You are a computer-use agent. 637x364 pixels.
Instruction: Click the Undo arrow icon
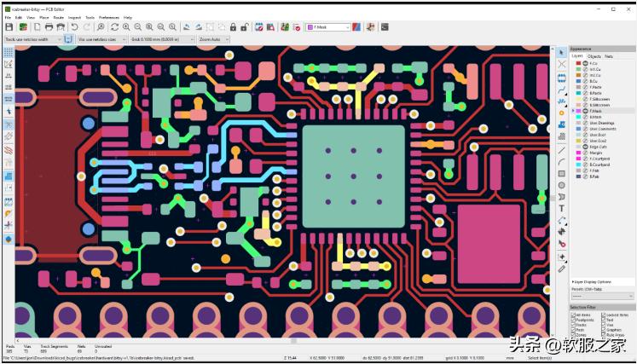point(75,27)
